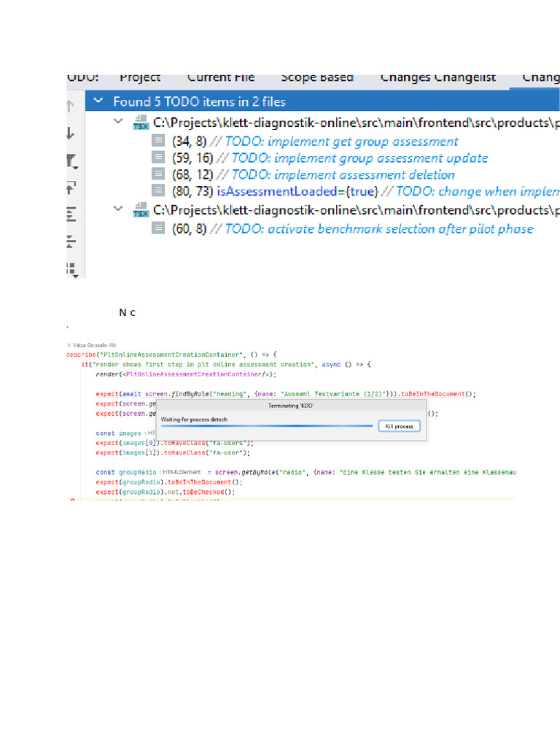
Task: Collapse the 'Found 5 TODO items' root node
Action: [98, 101]
